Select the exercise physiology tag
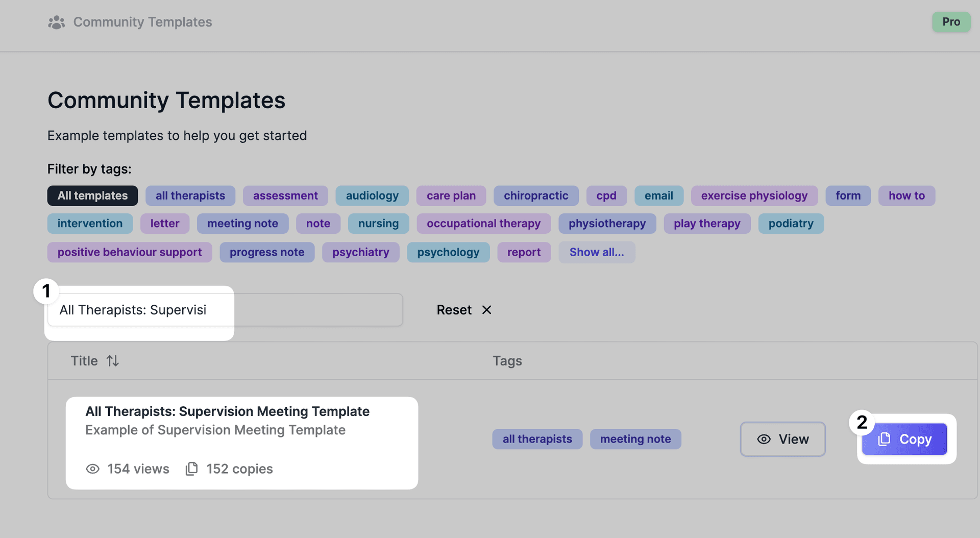 point(754,195)
